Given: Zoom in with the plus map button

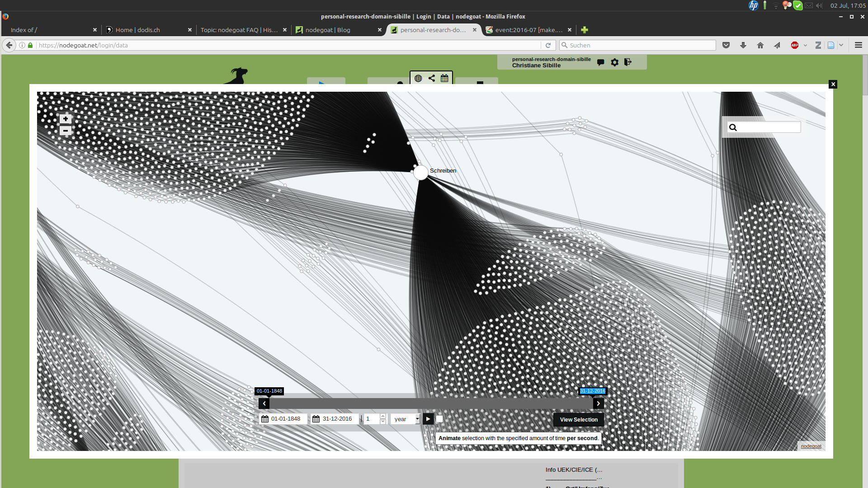Looking at the screenshot, I should 66,119.
